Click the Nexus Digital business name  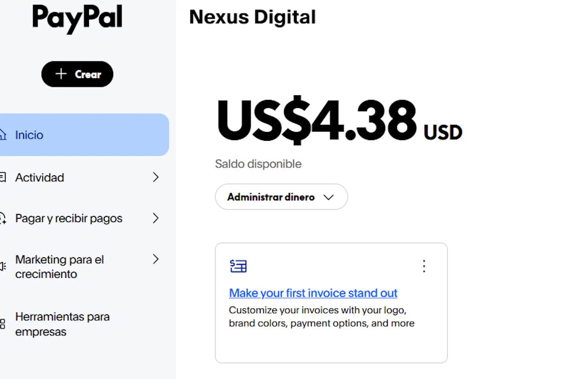252,17
